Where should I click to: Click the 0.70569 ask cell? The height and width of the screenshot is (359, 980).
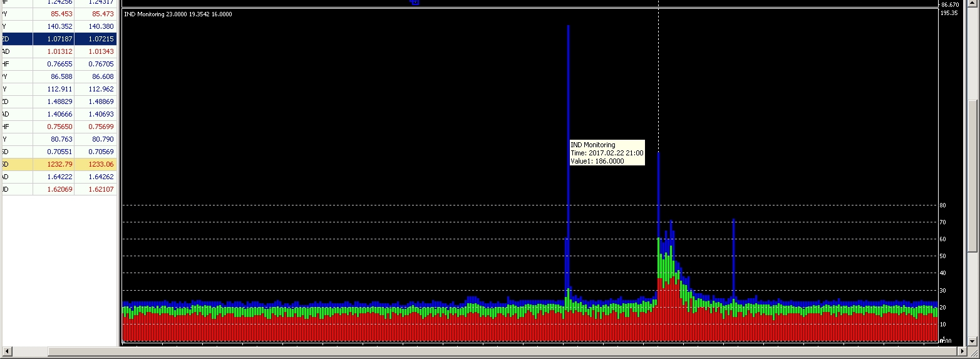(96, 152)
